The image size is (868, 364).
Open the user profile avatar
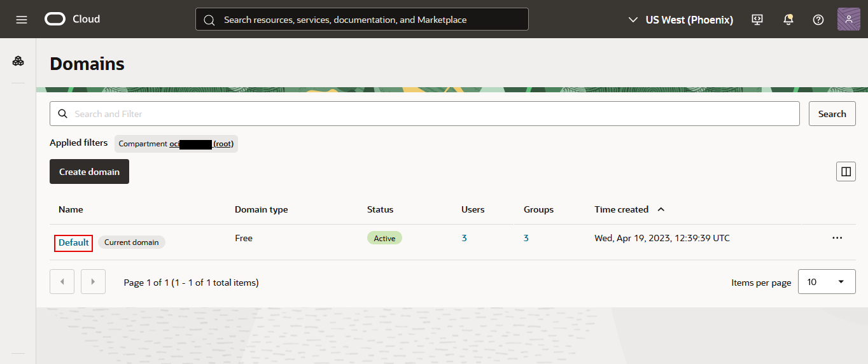click(848, 20)
